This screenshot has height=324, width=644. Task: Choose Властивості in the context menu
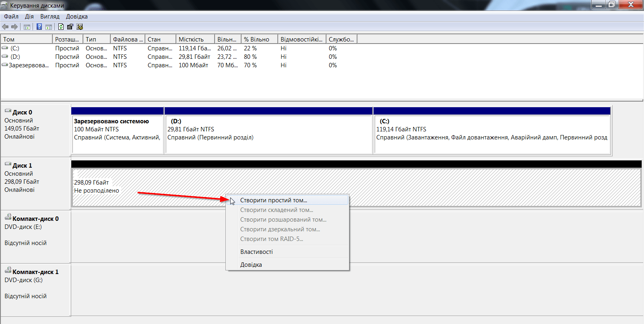pyautogui.click(x=287, y=252)
